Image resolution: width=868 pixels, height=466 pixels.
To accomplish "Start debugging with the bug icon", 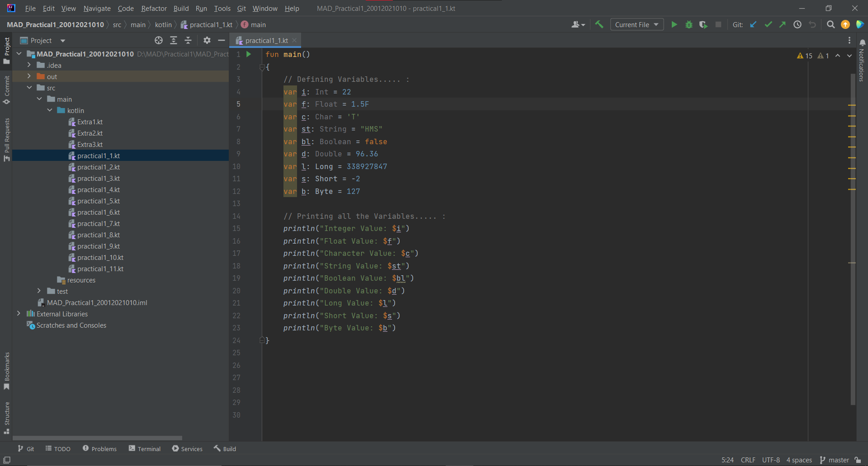I will pos(689,25).
